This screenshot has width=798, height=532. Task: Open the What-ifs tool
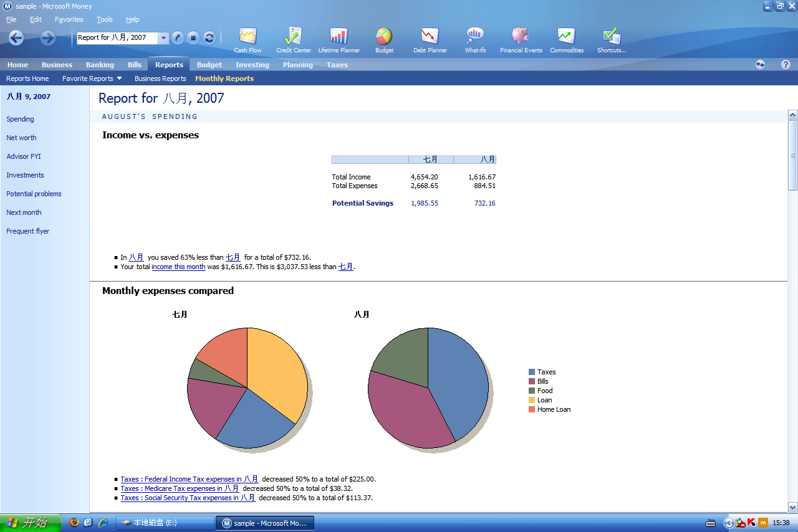(475, 39)
